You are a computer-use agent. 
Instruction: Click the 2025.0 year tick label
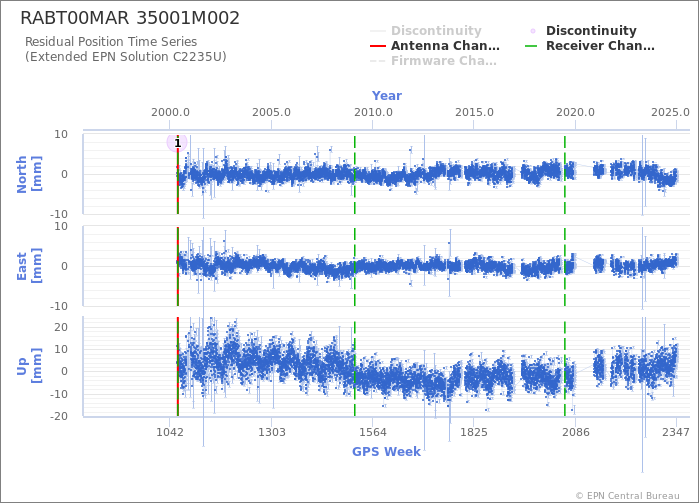click(670, 112)
